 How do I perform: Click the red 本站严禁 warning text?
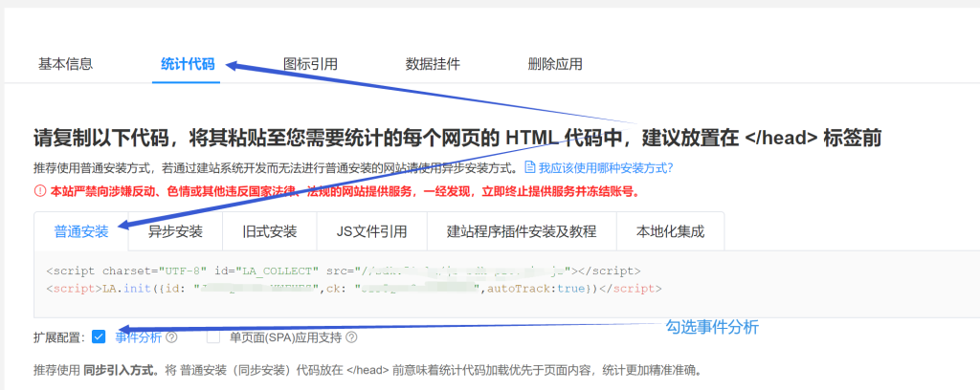pyautogui.click(x=345, y=191)
